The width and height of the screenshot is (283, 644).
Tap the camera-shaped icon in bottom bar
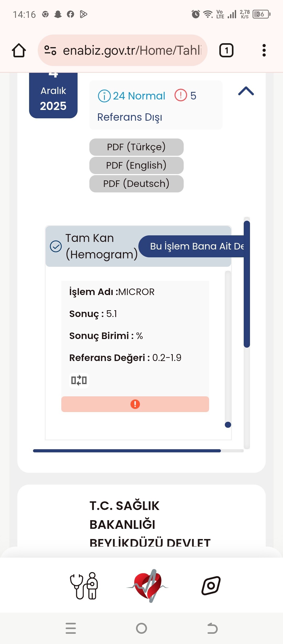point(211,586)
